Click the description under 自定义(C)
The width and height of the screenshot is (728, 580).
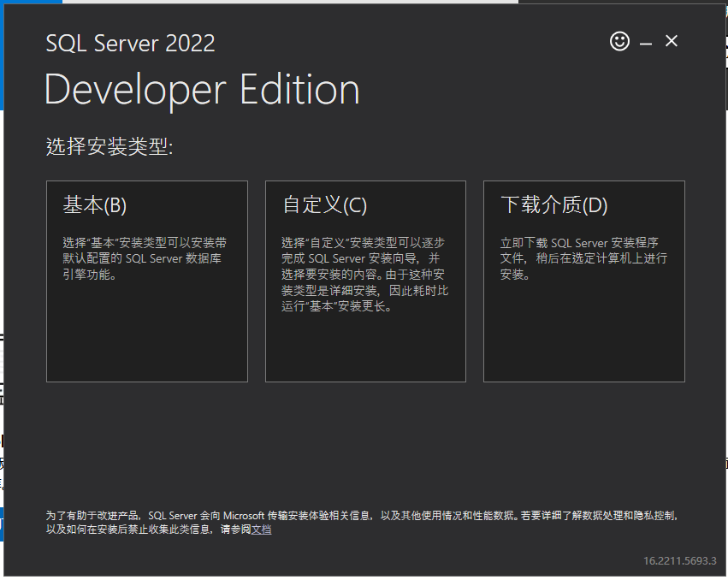pyautogui.click(x=364, y=275)
